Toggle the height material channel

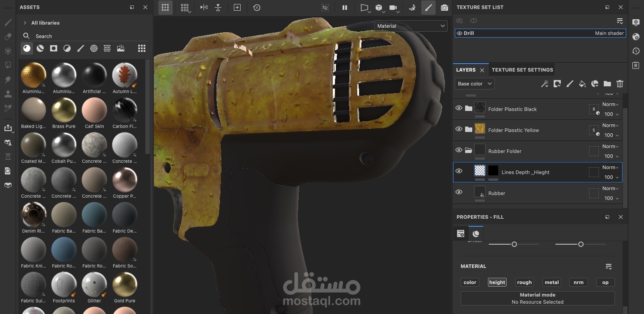pos(497,282)
